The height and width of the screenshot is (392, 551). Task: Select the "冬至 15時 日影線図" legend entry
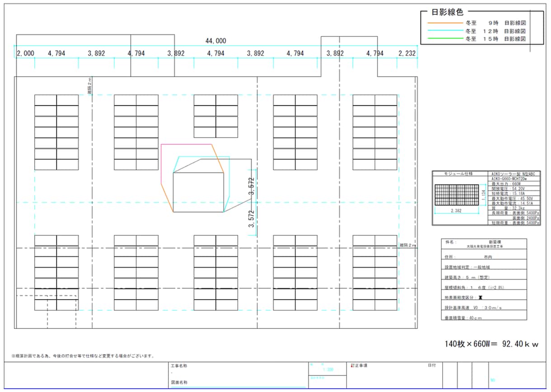496,39
